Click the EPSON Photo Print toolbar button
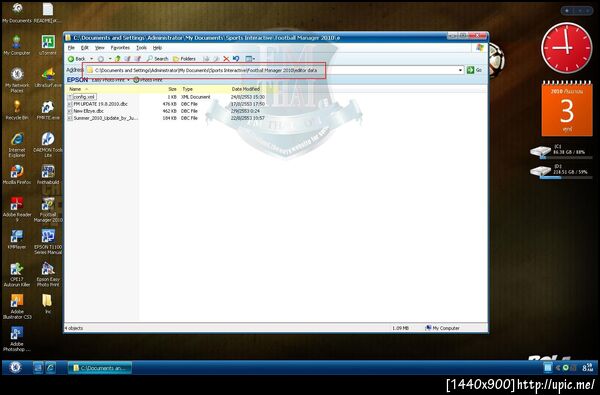600x395 pixels. click(x=148, y=80)
